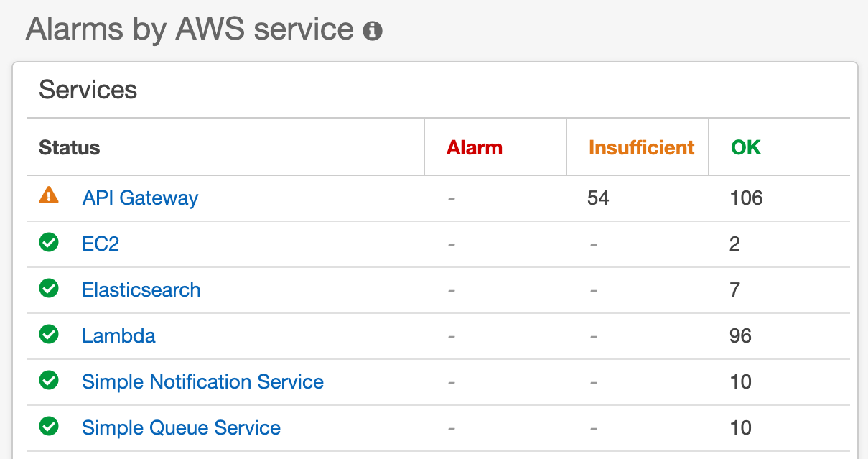The width and height of the screenshot is (868, 459).
Task: Click green check icon beside Simple Queue Service
Action: (x=49, y=427)
